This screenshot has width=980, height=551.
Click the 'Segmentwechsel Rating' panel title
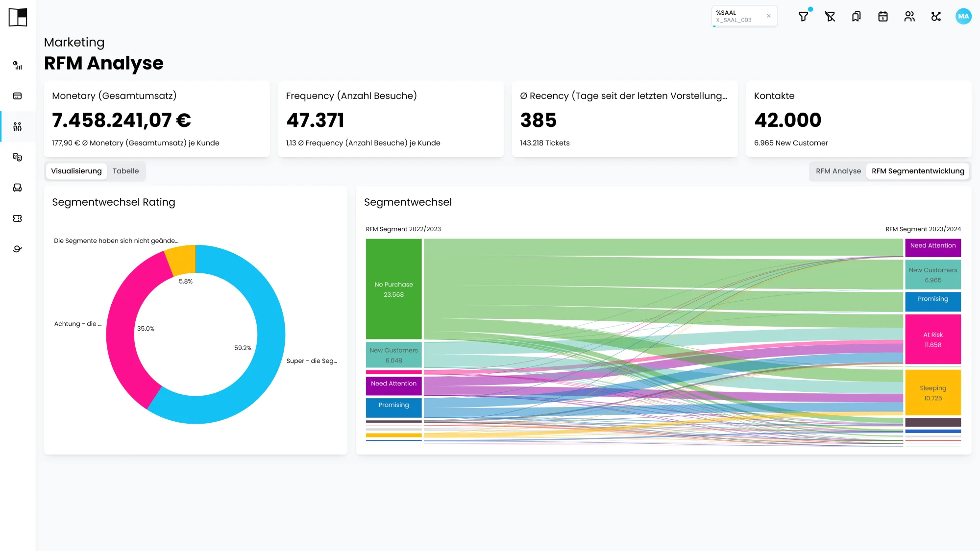(x=114, y=202)
